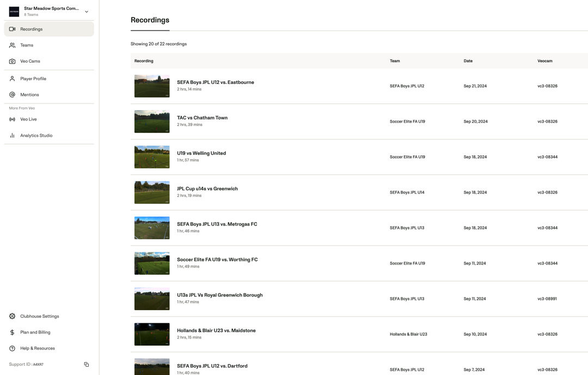Click the Analytics Studio bar chart icon

12,135
